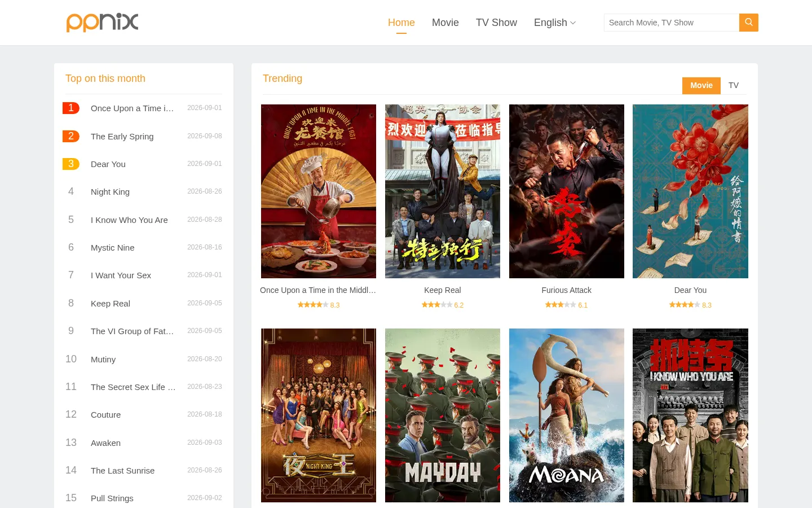Focus the Search Movie, TV Show field
The image size is (812, 508).
point(672,23)
